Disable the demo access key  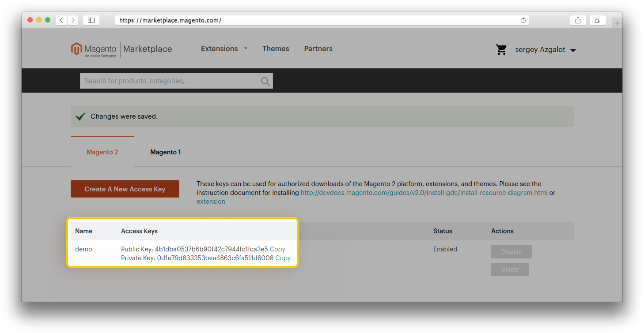click(511, 252)
